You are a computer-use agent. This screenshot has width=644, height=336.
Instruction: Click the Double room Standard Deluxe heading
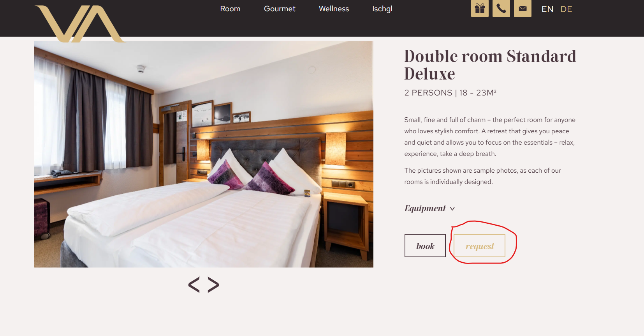click(x=490, y=65)
